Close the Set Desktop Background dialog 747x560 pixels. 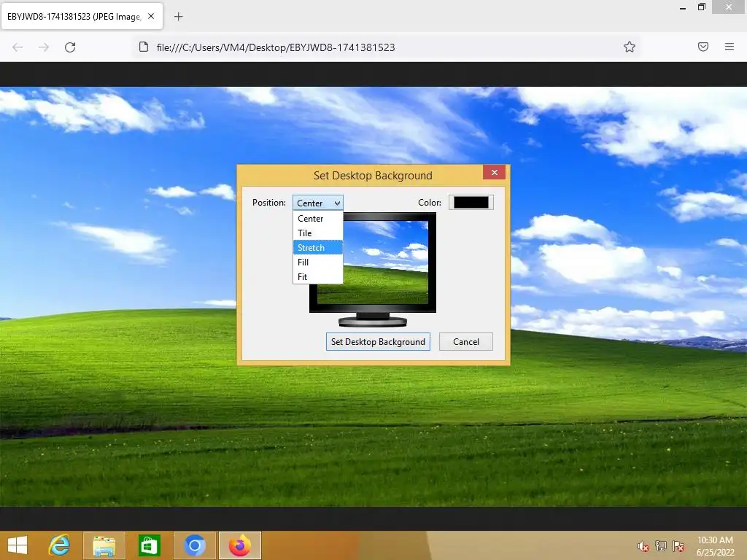(x=494, y=172)
